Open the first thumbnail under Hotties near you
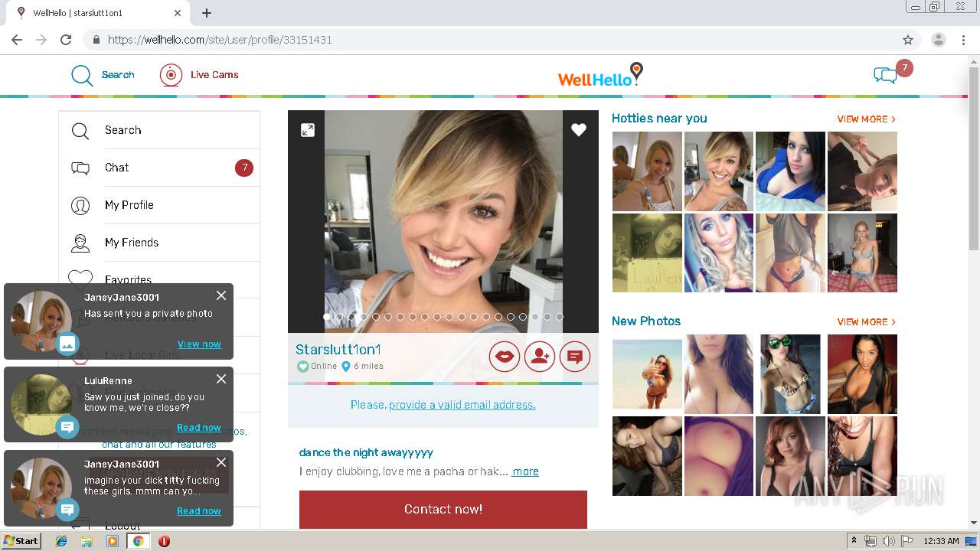This screenshot has height=551, width=980. coord(647,171)
